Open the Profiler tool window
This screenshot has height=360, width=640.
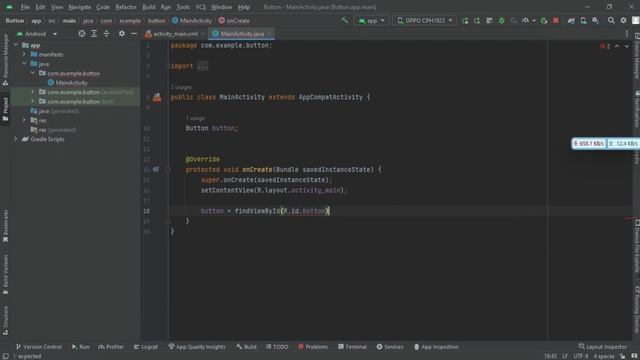point(111,347)
